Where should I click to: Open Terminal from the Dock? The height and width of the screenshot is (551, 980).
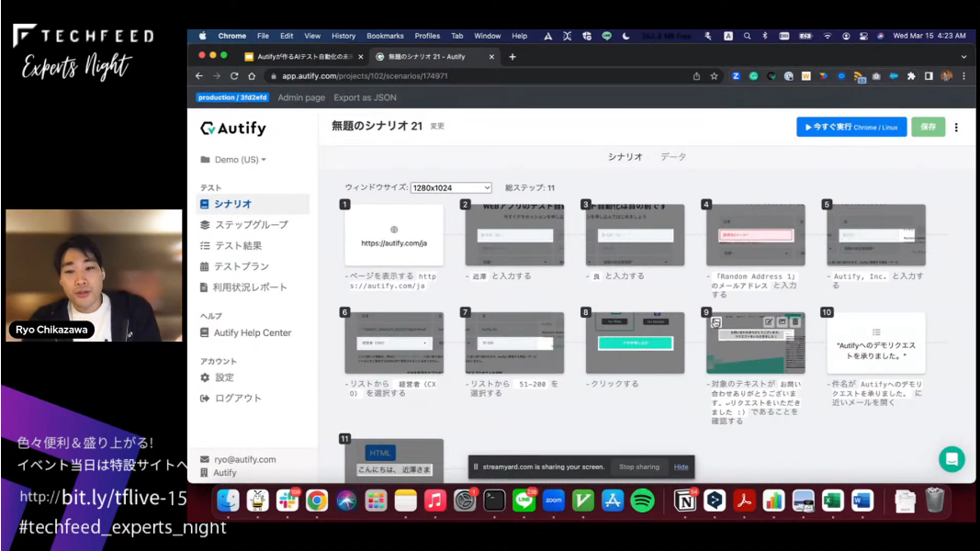point(494,500)
